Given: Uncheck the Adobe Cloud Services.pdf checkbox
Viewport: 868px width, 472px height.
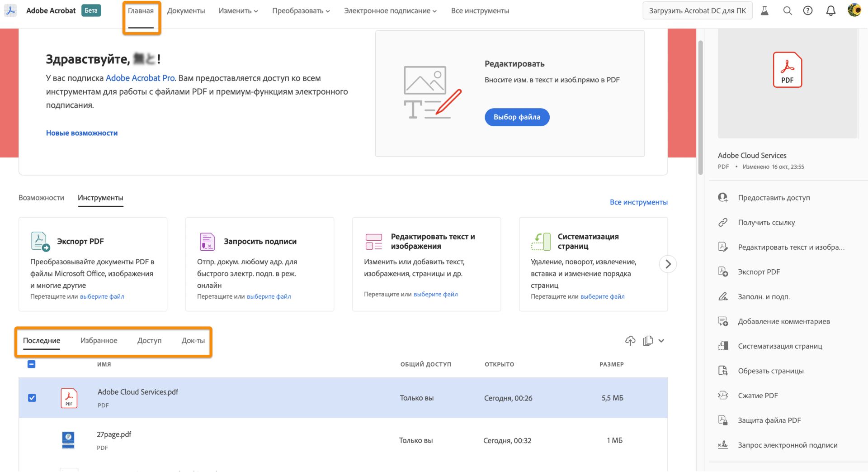Looking at the screenshot, I should click(32, 398).
